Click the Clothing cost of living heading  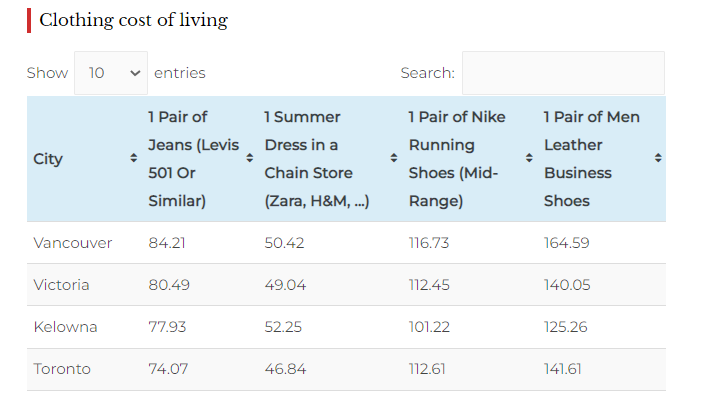(134, 20)
